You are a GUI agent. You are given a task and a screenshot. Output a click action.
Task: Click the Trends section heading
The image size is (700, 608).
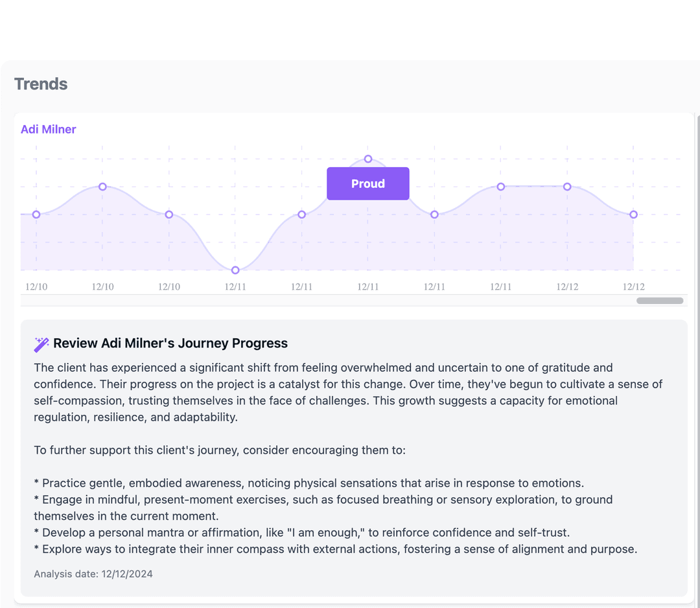41,84
